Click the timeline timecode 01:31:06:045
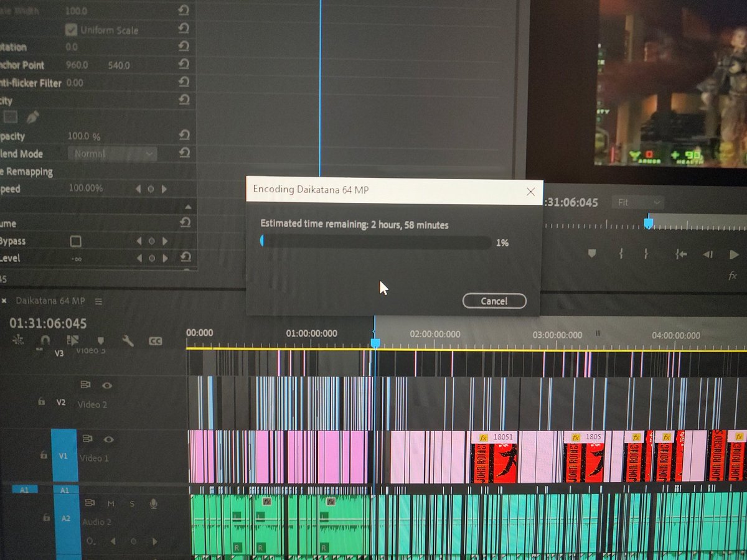Viewport: 747px width, 560px height. (48, 323)
